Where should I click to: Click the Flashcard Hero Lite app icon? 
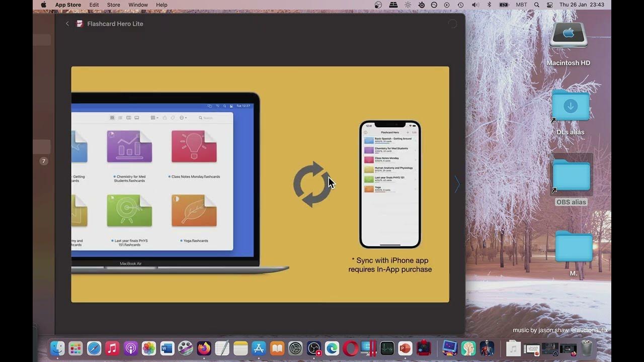point(79,24)
